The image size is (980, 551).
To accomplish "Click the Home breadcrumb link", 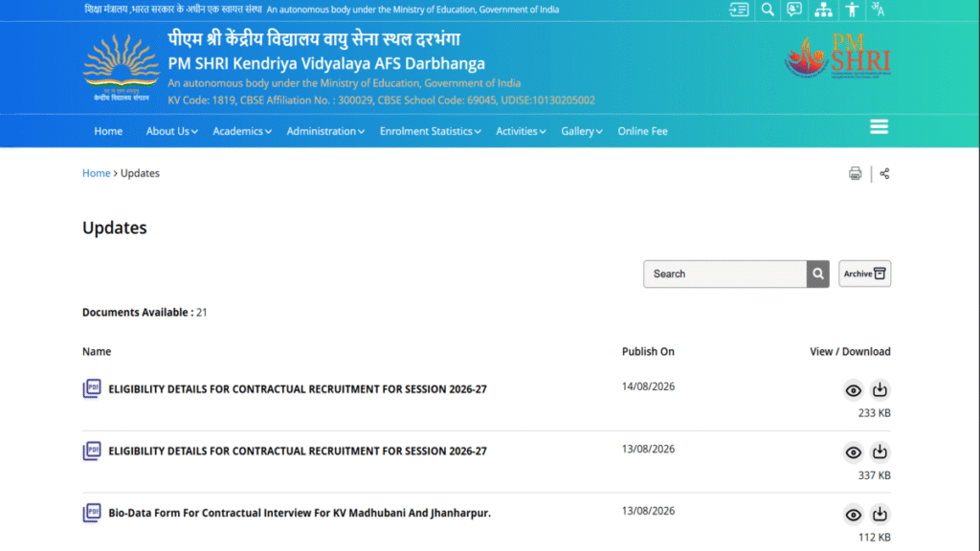I will [97, 173].
